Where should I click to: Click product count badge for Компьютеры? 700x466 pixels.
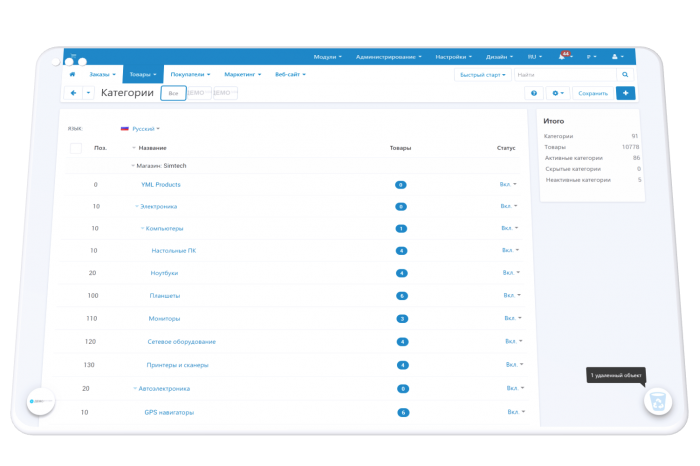(x=401, y=229)
